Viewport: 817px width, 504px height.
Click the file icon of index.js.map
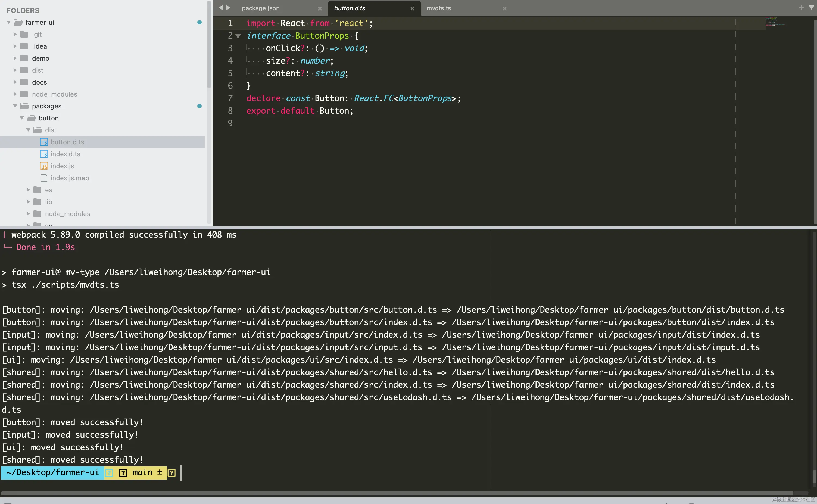pyautogui.click(x=44, y=178)
